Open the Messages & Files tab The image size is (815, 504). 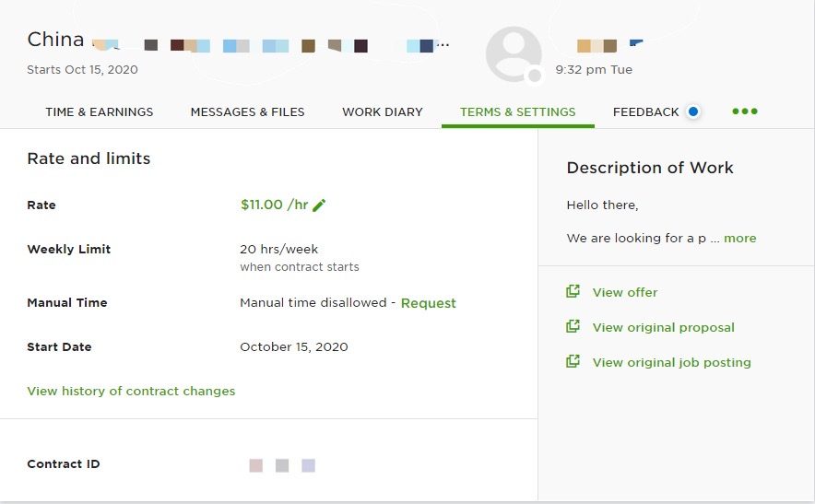click(247, 112)
